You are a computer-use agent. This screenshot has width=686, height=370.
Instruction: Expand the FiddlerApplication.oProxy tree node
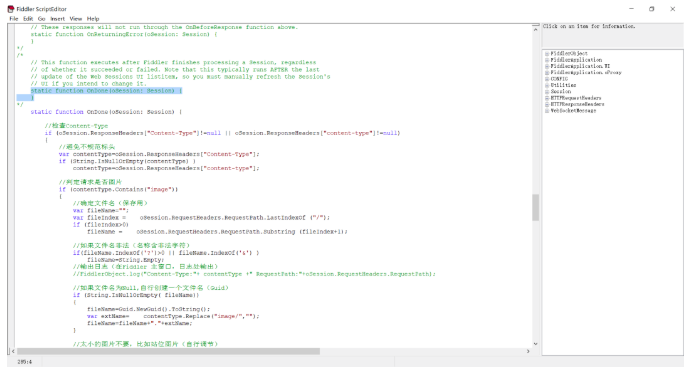pyautogui.click(x=547, y=73)
